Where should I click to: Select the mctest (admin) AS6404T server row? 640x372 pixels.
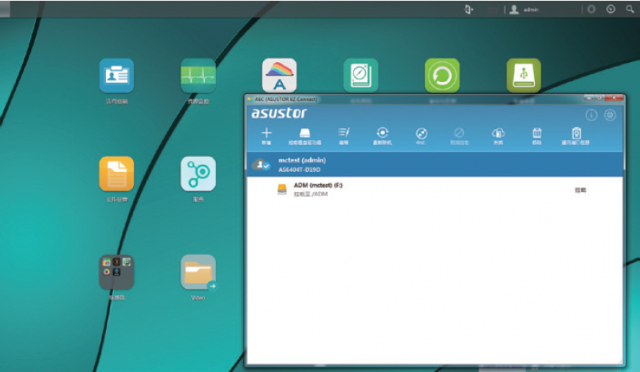(435, 165)
